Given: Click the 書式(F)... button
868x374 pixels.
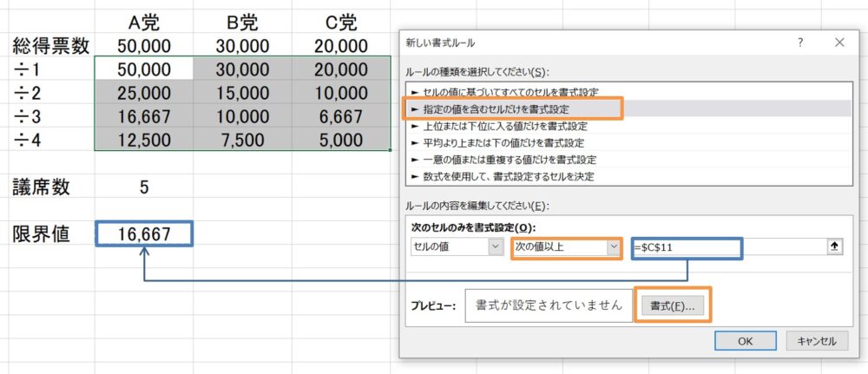Looking at the screenshot, I should click(672, 305).
